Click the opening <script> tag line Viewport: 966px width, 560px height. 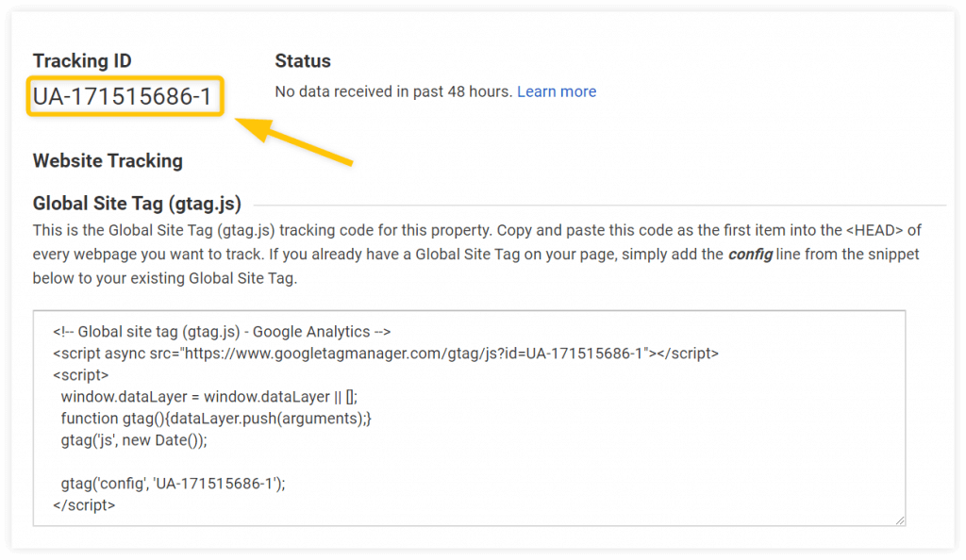[x=80, y=374]
